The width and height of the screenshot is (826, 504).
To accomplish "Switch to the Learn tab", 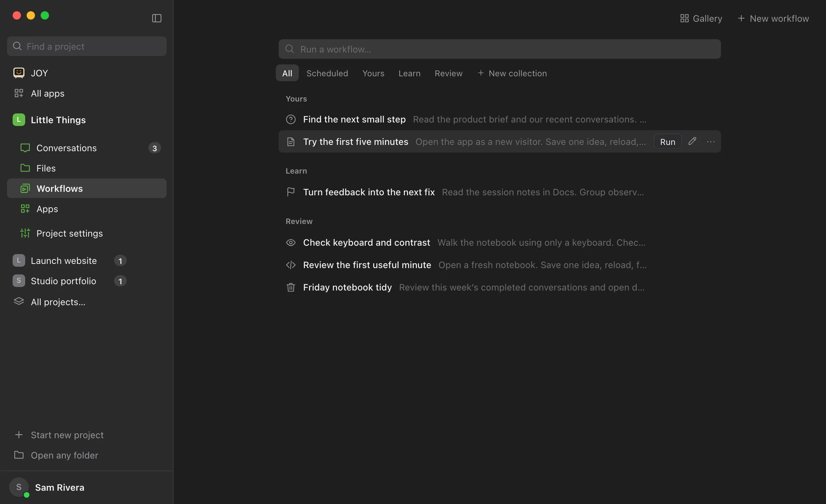I will point(409,73).
